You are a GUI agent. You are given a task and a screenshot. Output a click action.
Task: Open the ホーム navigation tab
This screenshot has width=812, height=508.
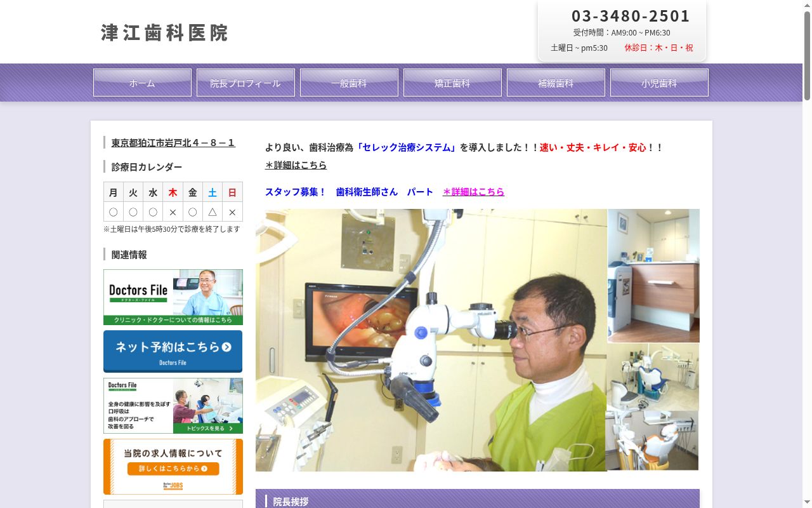142,83
